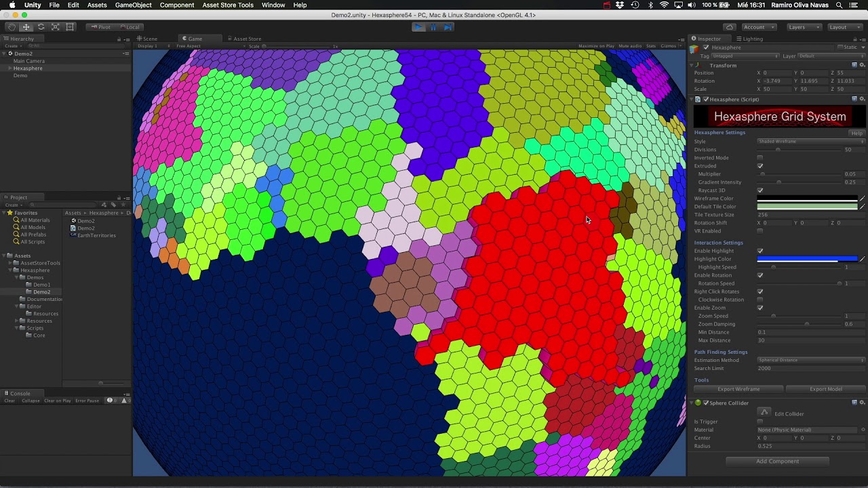Select the Move tool in toolbar
This screenshot has height=488, width=868.
[x=26, y=27]
